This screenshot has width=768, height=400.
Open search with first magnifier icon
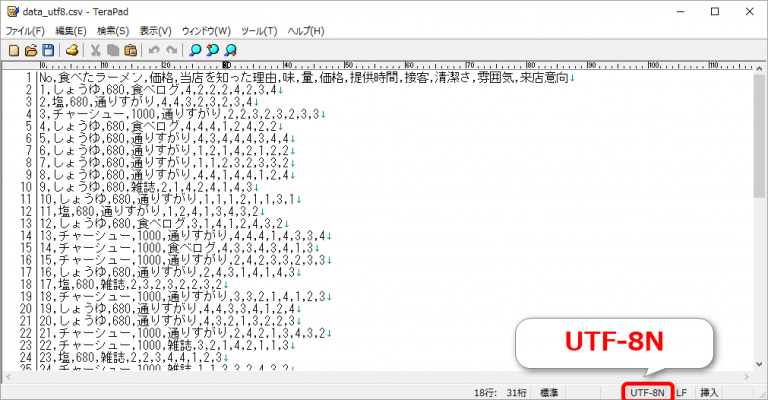click(196, 50)
